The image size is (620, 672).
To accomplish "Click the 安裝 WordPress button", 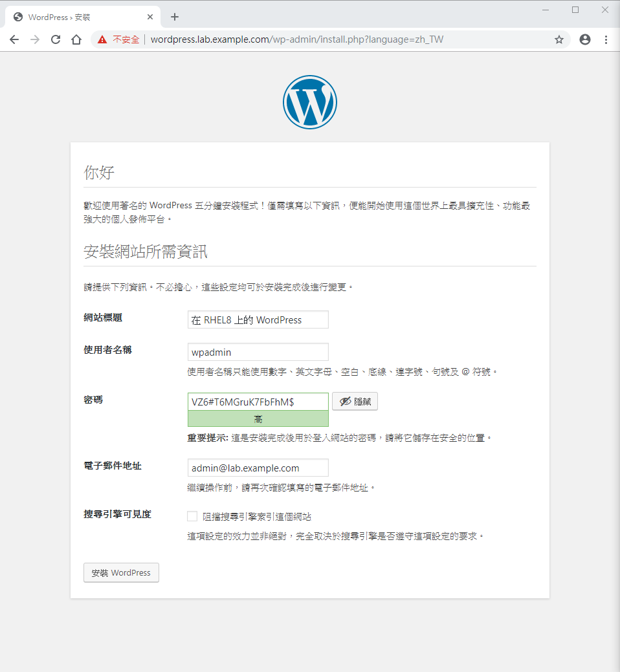I will pyautogui.click(x=121, y=572).
